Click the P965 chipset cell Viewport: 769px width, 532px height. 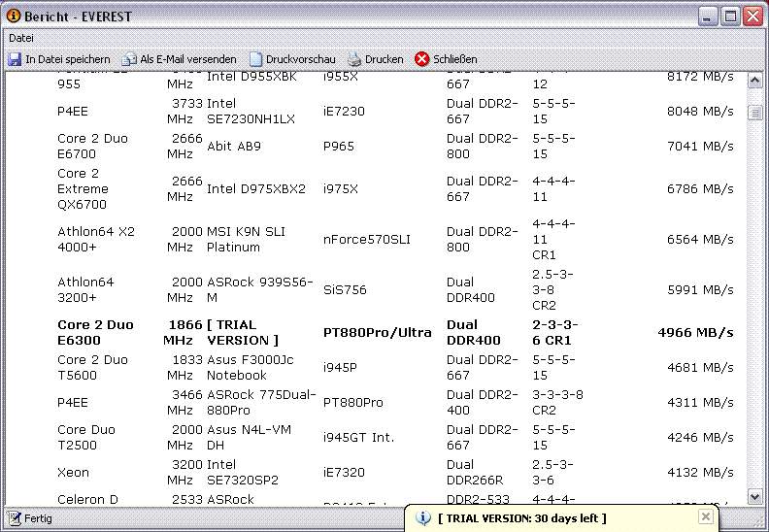[x=339, y=147]
